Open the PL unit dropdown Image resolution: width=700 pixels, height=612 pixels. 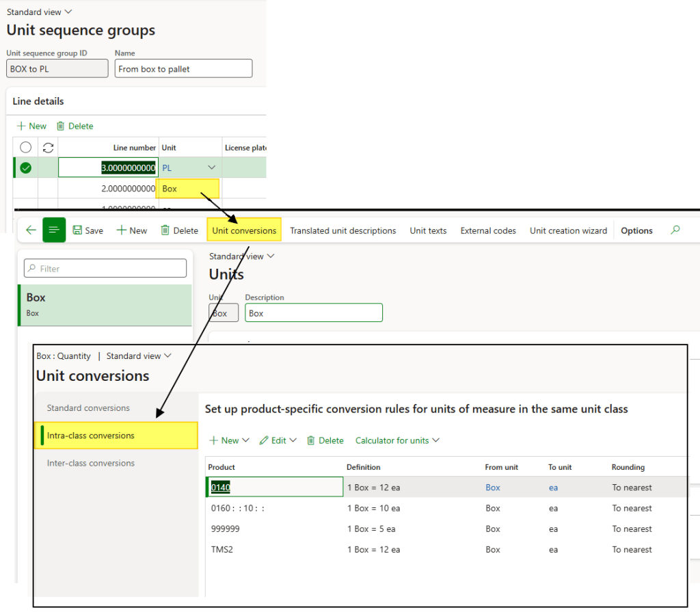click(x=211, y=168)
